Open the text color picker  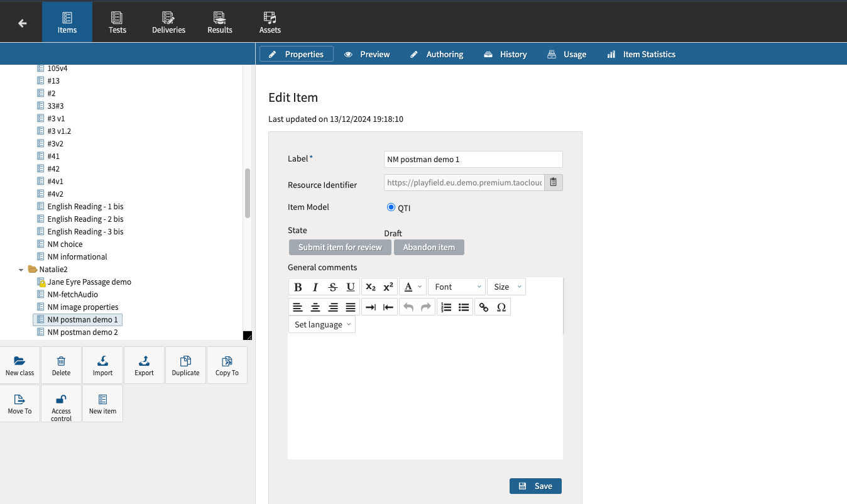point(413,287)
